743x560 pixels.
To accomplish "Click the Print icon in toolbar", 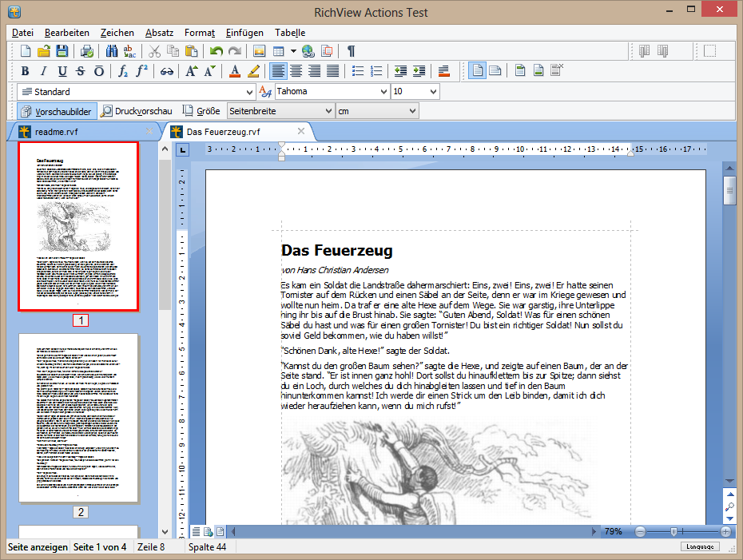I will [87, 51].
